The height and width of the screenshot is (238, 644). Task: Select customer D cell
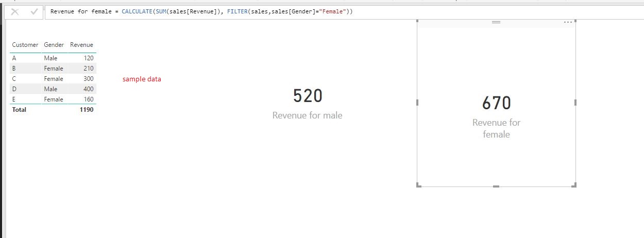click(14, 89)
